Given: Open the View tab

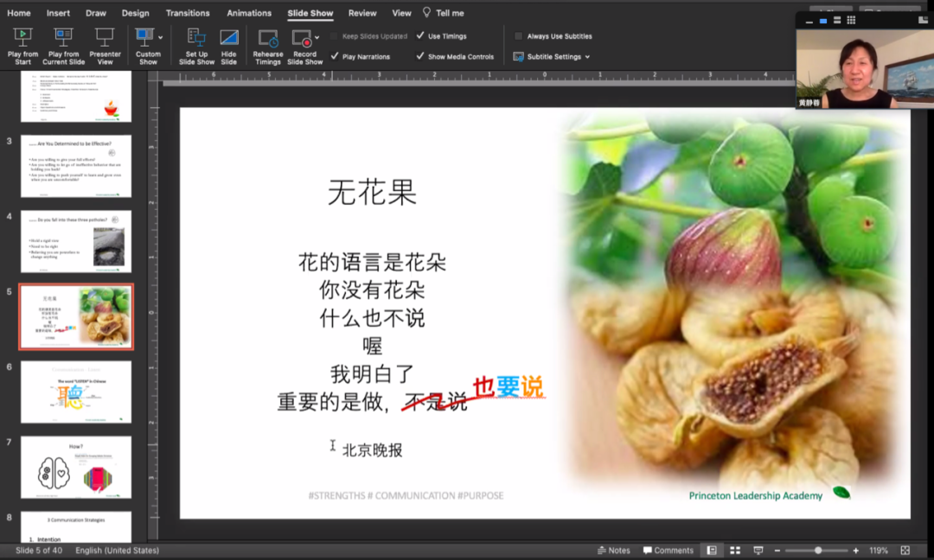Looking at the screenshot, I should (x=401, y=12).
